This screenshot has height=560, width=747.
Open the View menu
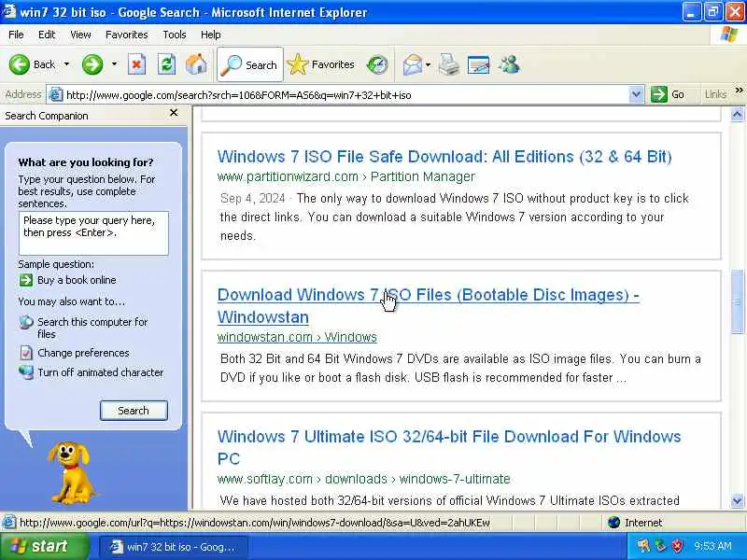click(80, 35)
